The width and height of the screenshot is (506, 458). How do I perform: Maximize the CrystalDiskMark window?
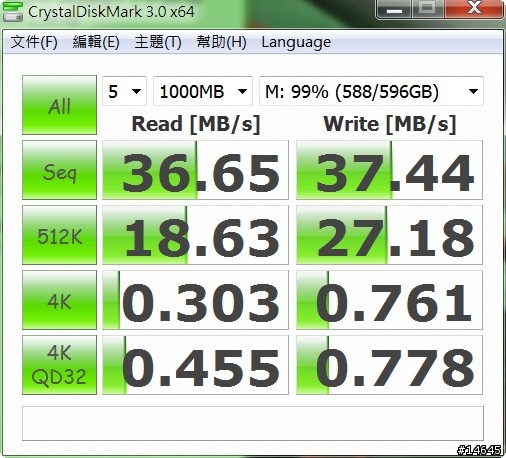click(x=428, y=9)
